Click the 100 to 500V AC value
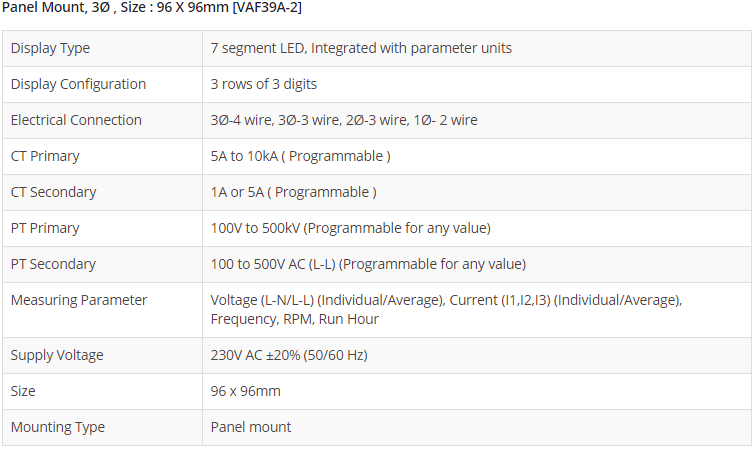The height and width of the screenshot is (449, 756). (368, 264)
